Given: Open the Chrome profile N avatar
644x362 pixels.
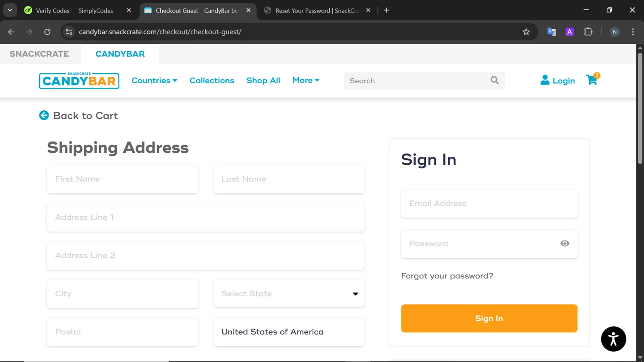Looking at the screenshot, I should click(615, 32).
